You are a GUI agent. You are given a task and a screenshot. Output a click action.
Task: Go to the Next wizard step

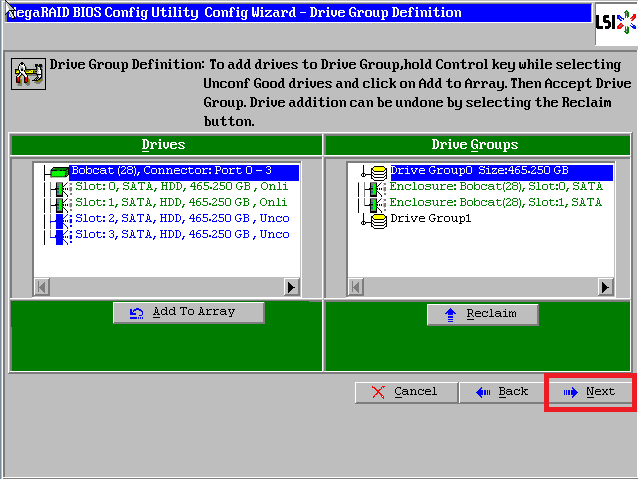click(590, 392)
